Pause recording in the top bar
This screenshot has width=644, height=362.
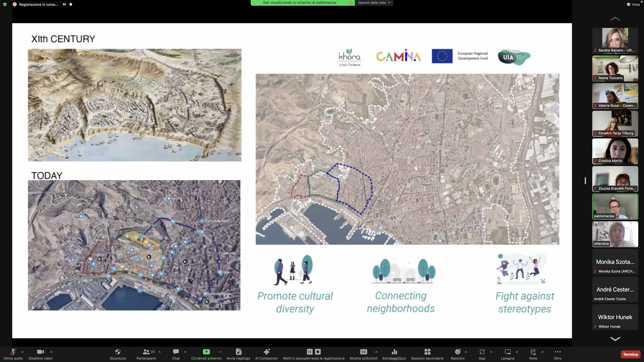pos(64,4)
